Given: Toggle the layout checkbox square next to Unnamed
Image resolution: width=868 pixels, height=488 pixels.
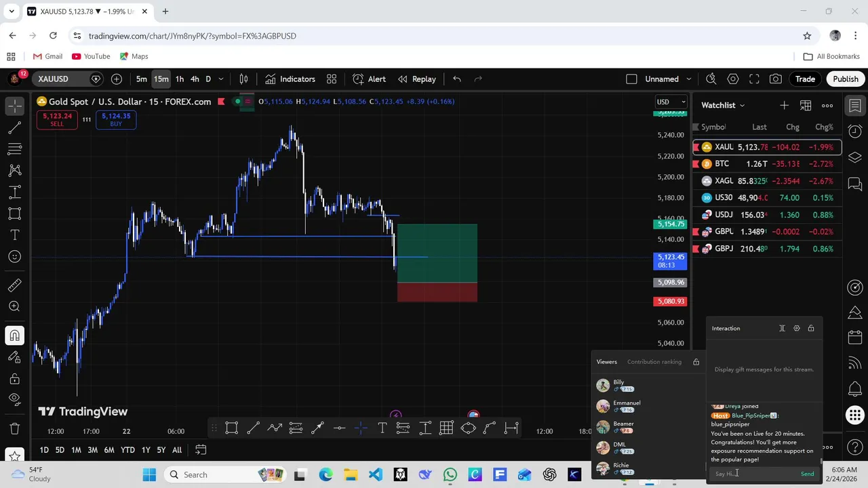Looking at the screenshot, I should click(x=631, y=79).
